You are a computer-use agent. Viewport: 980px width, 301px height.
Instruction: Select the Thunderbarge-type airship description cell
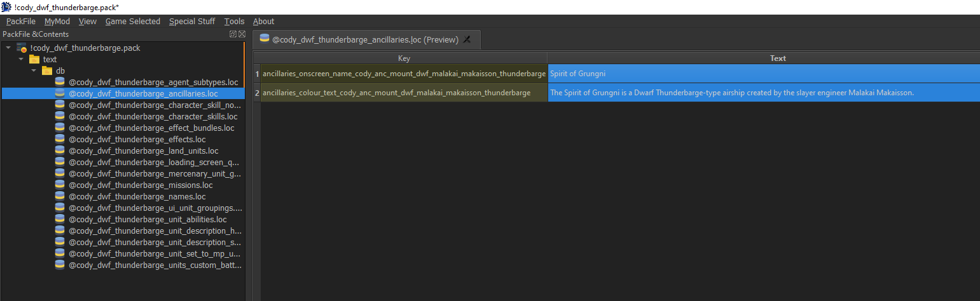pos(764,92)
